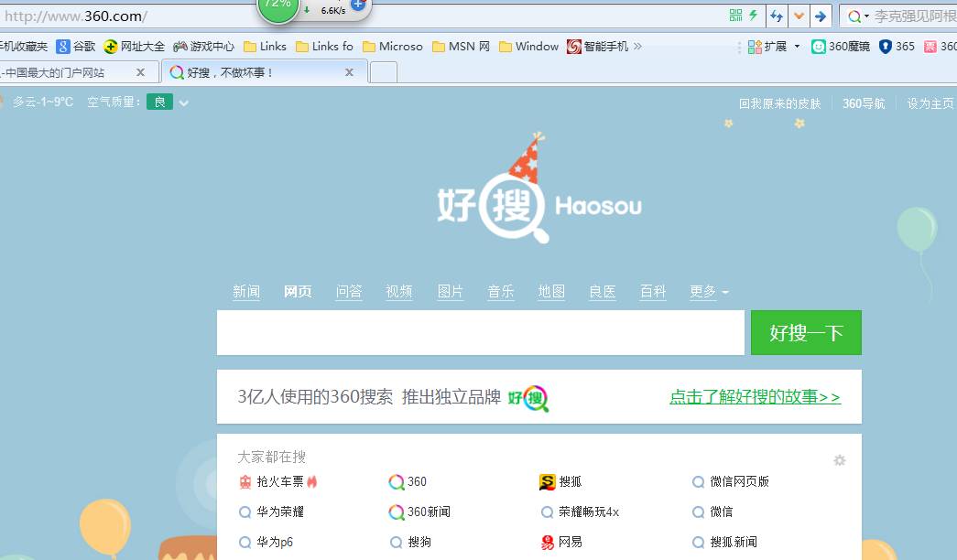957x560 pixels.
Task: Switch to the 问答 search category
Action: coord(349,292)
